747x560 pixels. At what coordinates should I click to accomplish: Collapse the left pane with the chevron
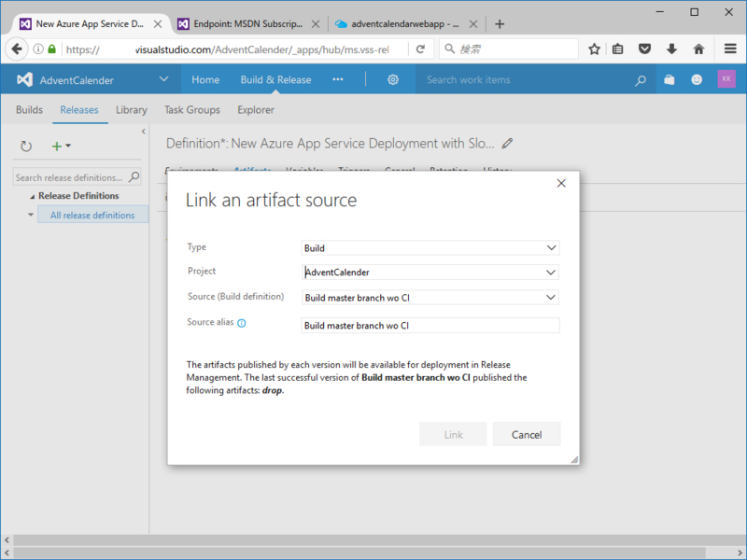coord(144,132)
